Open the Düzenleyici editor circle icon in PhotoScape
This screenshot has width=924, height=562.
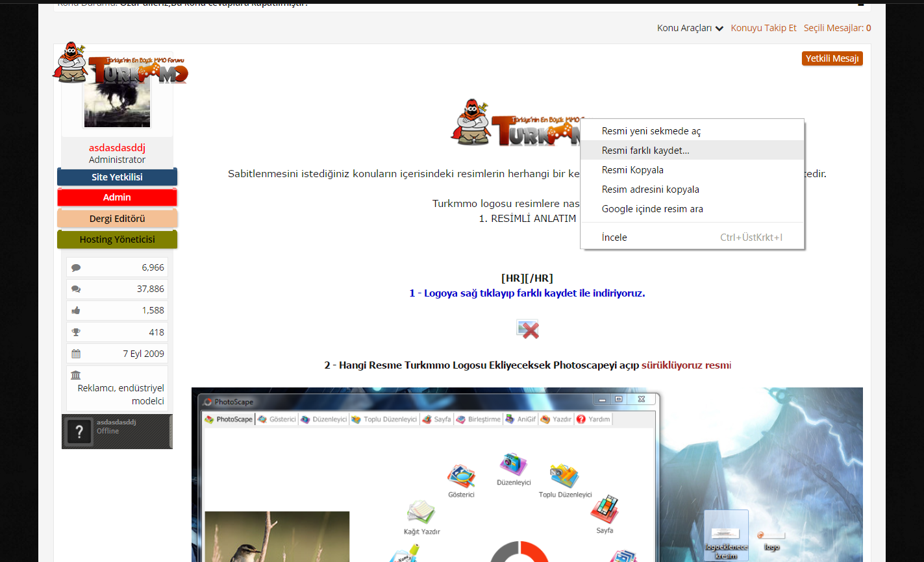click(513, 465)
